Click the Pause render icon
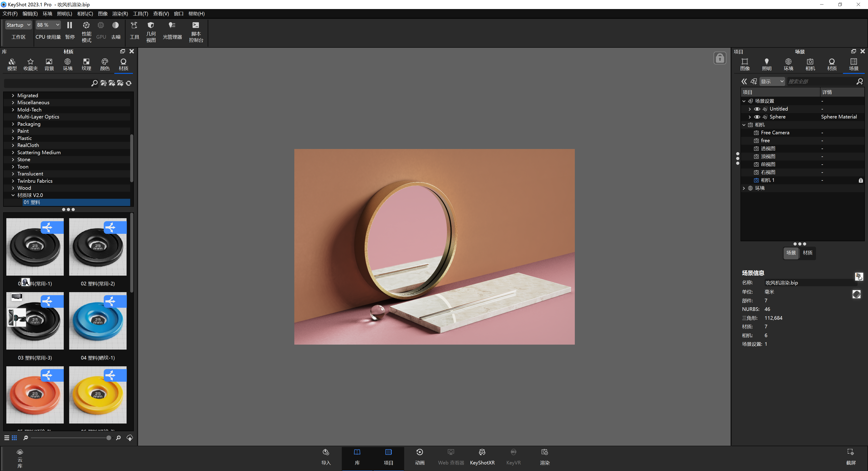Image resolution: width=868 pixels, height=471 pixels. [69, 25]
